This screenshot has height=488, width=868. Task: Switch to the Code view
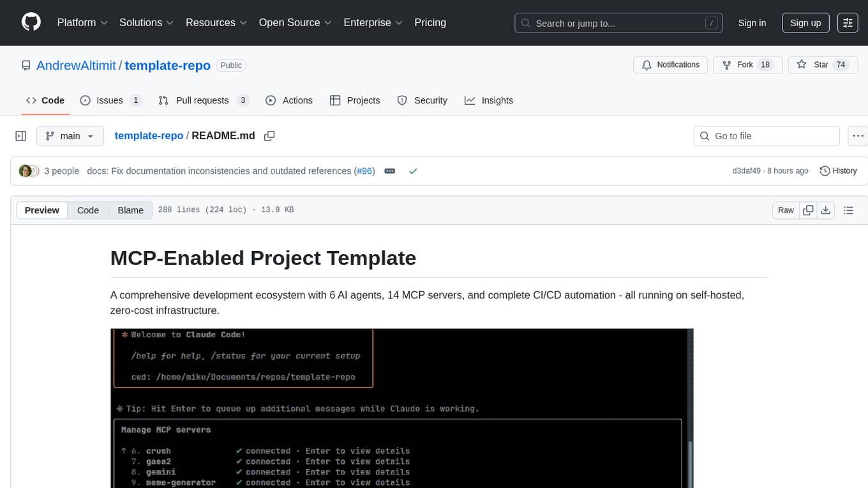click(x=88, y=210)
